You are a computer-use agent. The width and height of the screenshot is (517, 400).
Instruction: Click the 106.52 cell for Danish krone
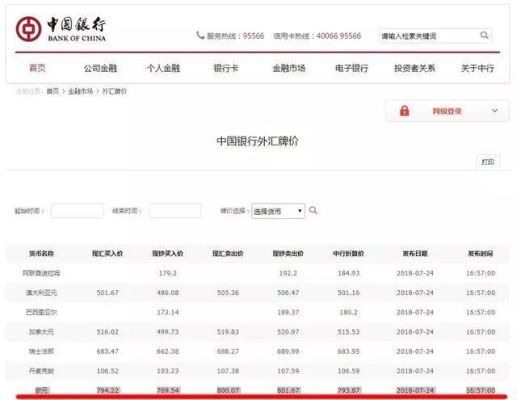(x=107, y=371)
